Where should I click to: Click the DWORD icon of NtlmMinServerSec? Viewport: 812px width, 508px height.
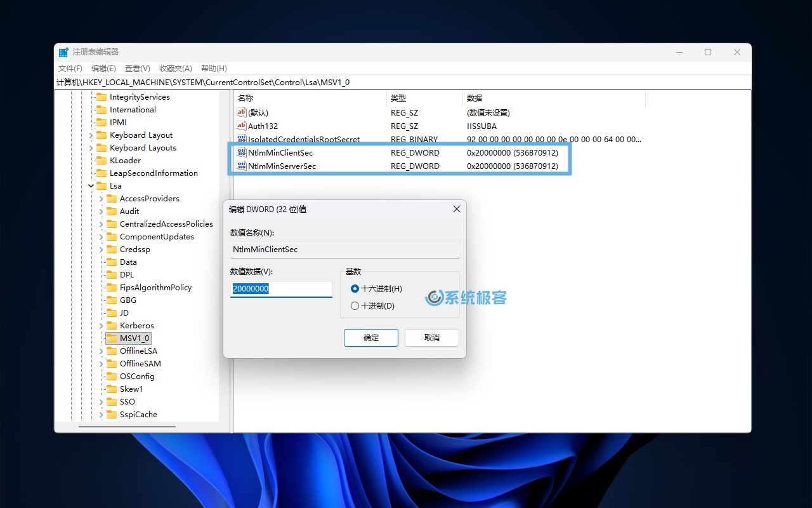[x=241, y=166]
